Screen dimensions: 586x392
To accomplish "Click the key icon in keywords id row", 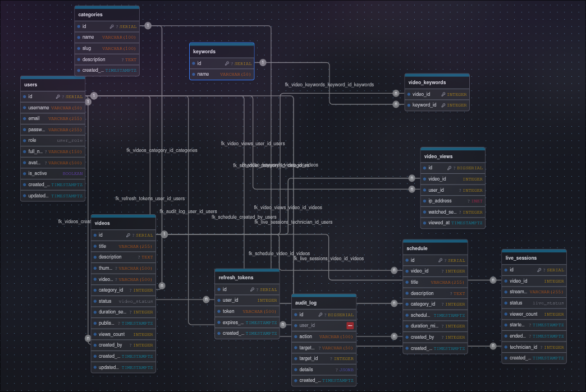I will [227, 63].
